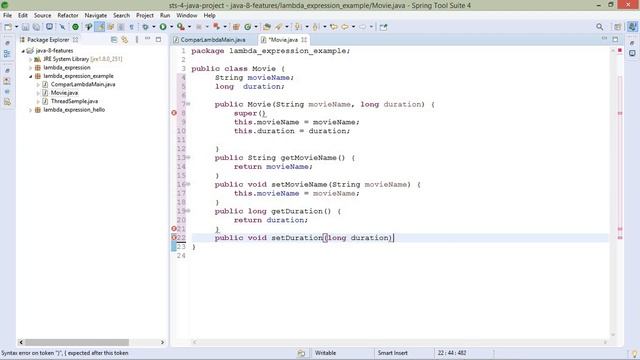The width and height of the screenshot is (640, 360).
Task: Click the green New Java Class icon
Action: click(x=247, y=27)
